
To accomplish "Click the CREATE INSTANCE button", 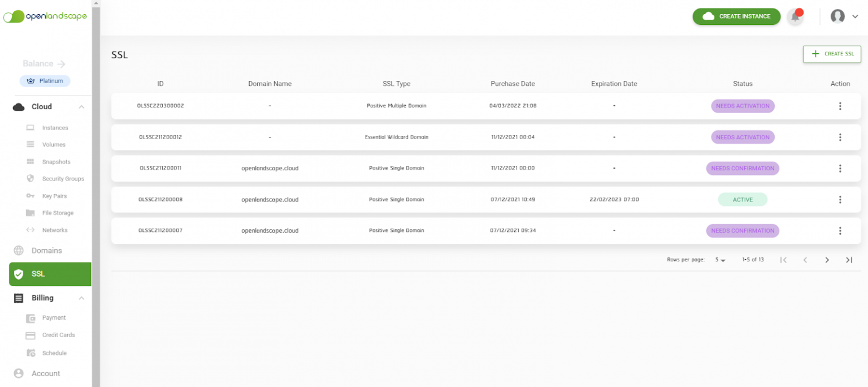I will [x=736, y=16].
